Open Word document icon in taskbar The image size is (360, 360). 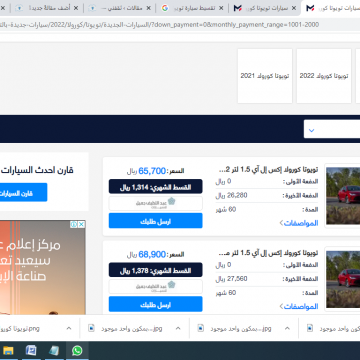(31, 351)
